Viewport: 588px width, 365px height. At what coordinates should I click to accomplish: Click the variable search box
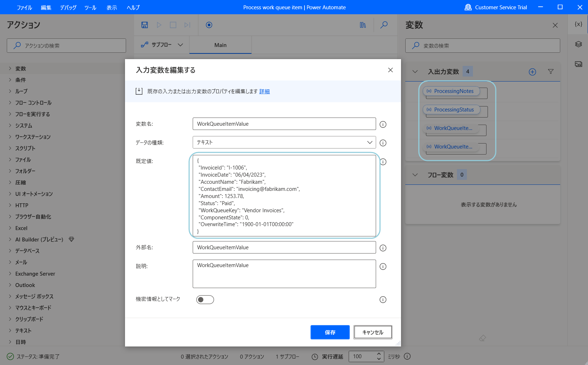(483, 46)
